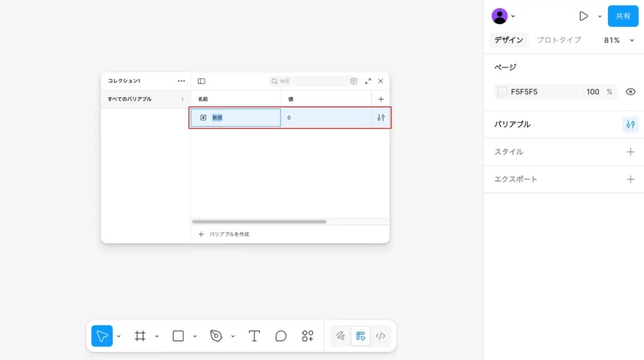
Task: Toggle the sidebar in variables panel
Action: click(x=202, y=81)
